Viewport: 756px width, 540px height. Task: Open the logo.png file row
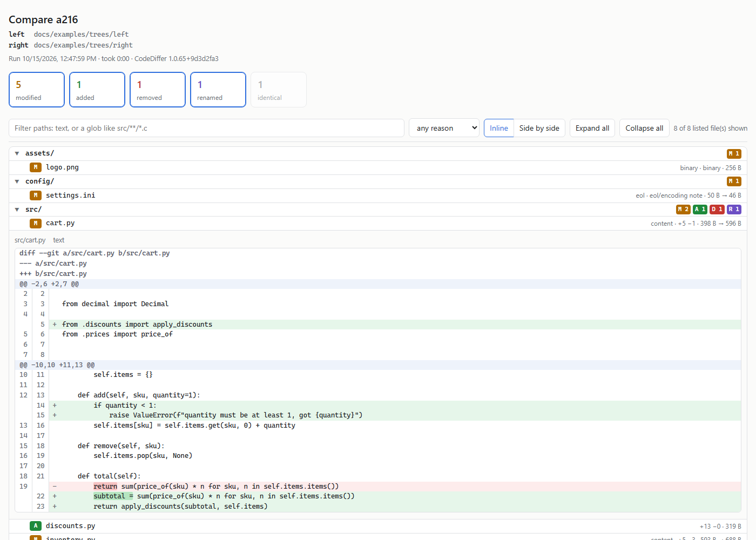pyautogui.click(x=378, y=167)
